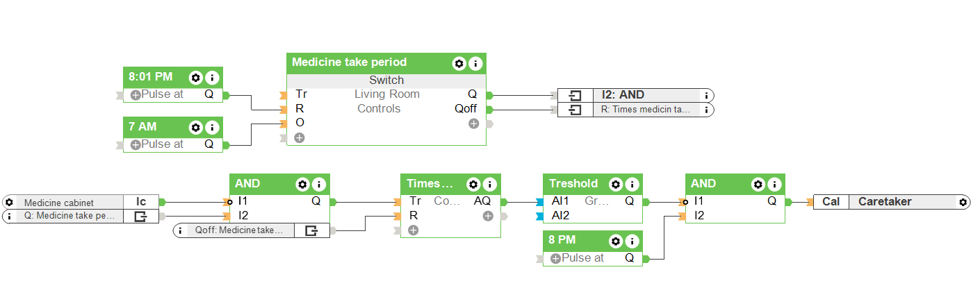
Task: Open settings gear on 8 PM block
Action: pos(616,241)
